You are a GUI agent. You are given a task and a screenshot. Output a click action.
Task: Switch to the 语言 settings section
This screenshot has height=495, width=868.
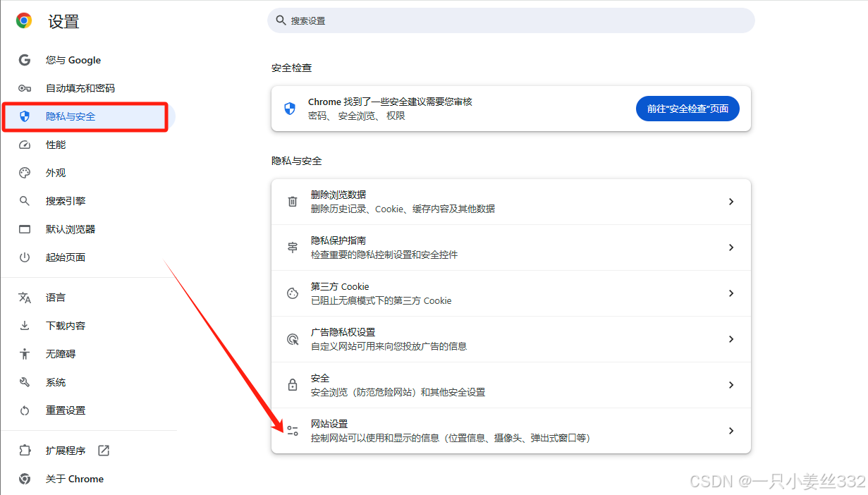[56, 297]
